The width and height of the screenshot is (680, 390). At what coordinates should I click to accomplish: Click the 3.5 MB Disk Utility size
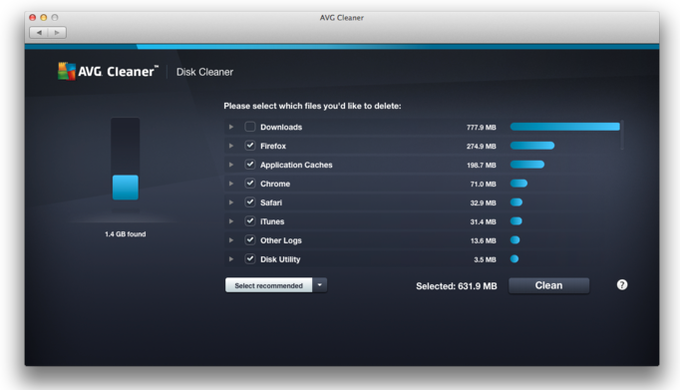pyautogui.click(x=484, y=259)
